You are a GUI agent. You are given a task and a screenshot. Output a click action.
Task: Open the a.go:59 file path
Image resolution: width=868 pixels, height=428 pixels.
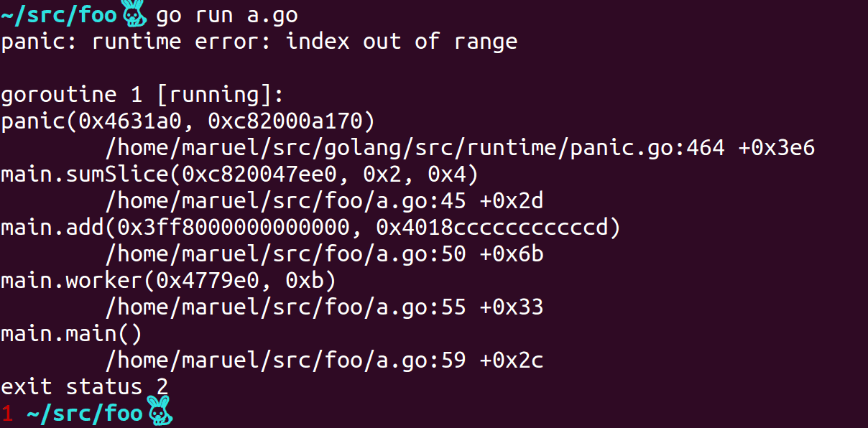(324, 360)
